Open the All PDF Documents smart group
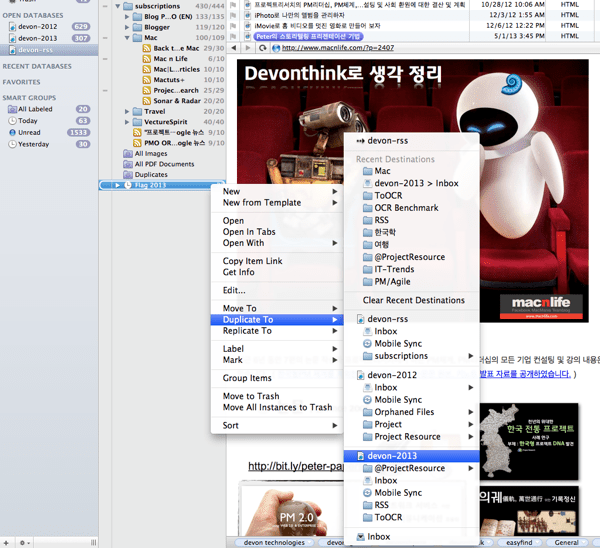The width and height of the screenshot is (600, 548). tap(164, 164)
